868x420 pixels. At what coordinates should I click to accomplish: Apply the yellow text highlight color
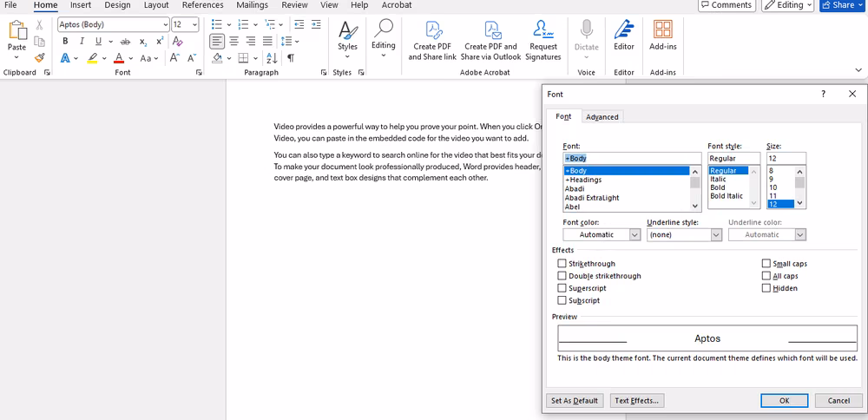(x=93, y=58)
